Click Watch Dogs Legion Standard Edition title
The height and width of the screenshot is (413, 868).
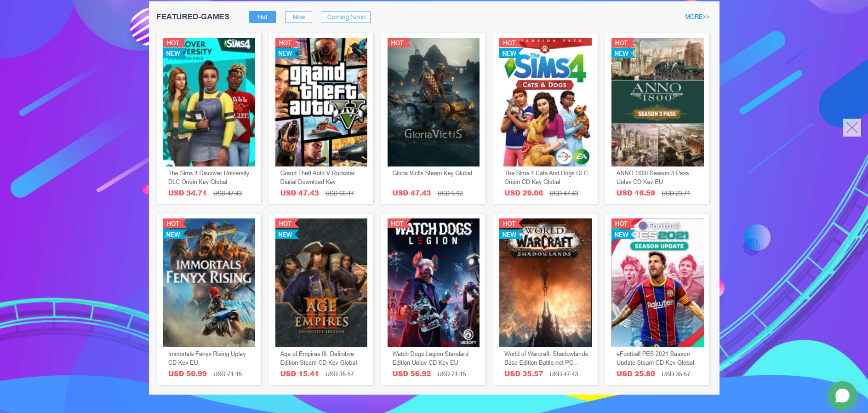430,358
